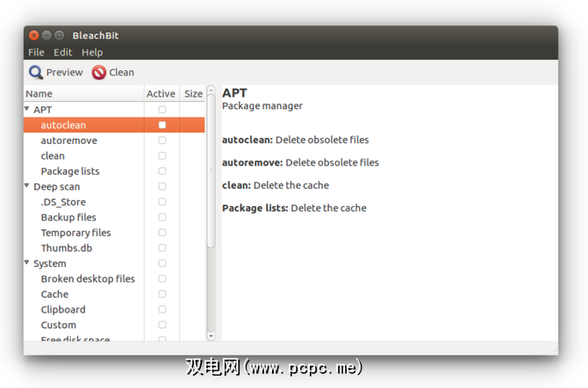Toggle the Deep scan group checkbox
588x388 pixels.
coord(162,186)
